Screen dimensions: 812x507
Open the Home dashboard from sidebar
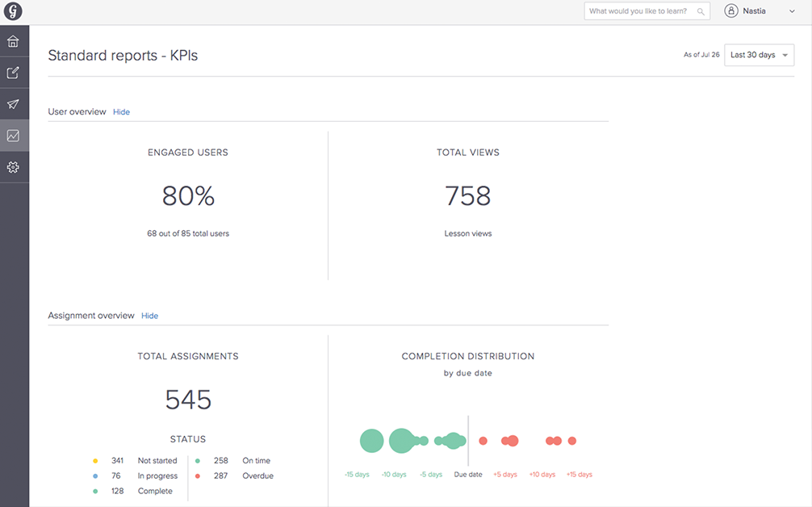click(x=13, y=40)
